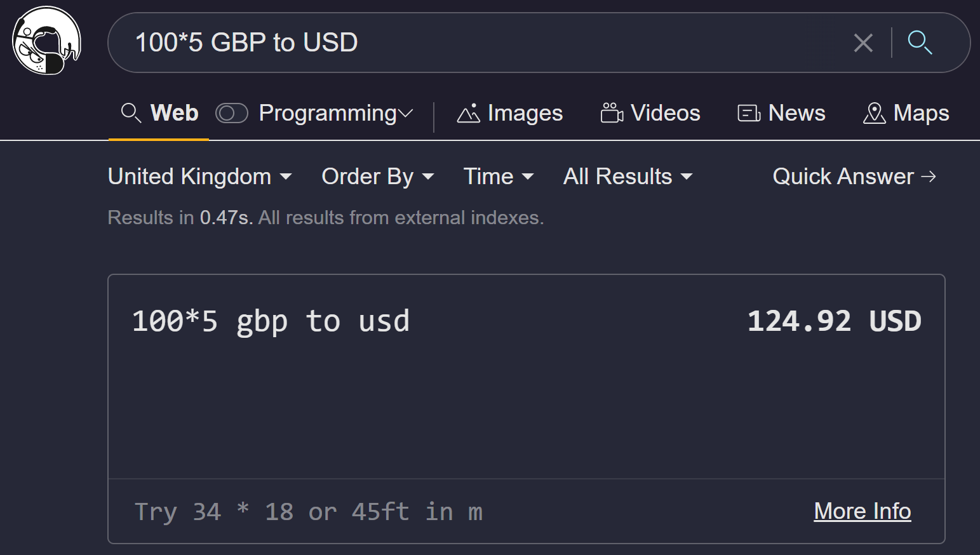Open the Quick Answer link
This screenshot has height=555, width=980.
click(854, 177)
